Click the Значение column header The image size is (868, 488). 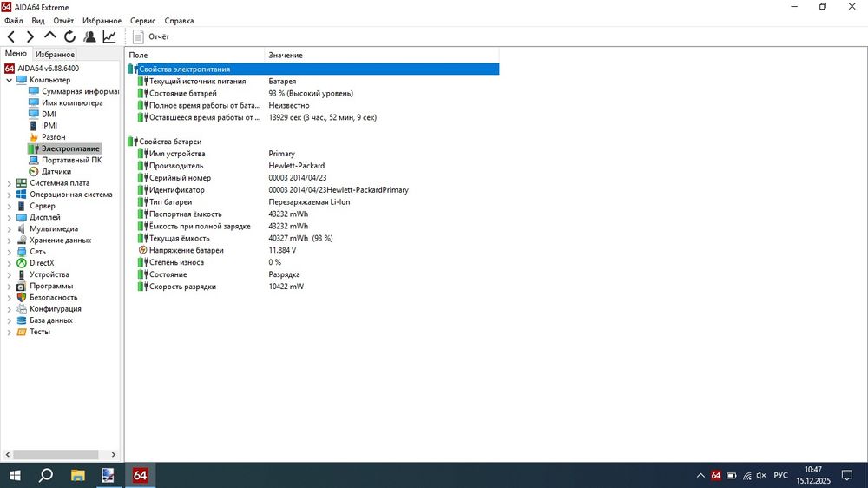[x=381, y=55]
